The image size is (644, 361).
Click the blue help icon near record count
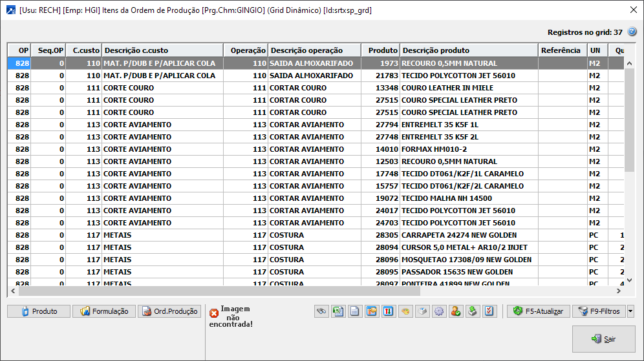click(632, 32)
